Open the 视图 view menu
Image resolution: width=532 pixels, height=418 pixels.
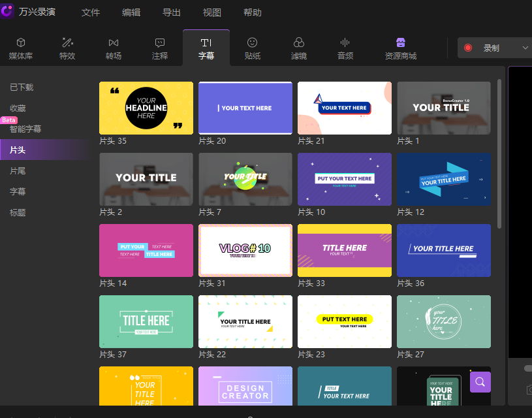coord(212,12)
